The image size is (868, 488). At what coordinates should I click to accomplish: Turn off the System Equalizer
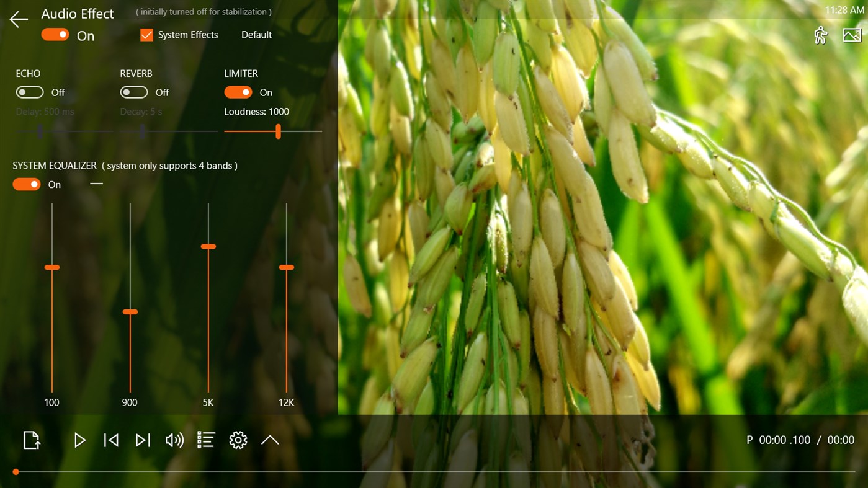coord(26,184)
